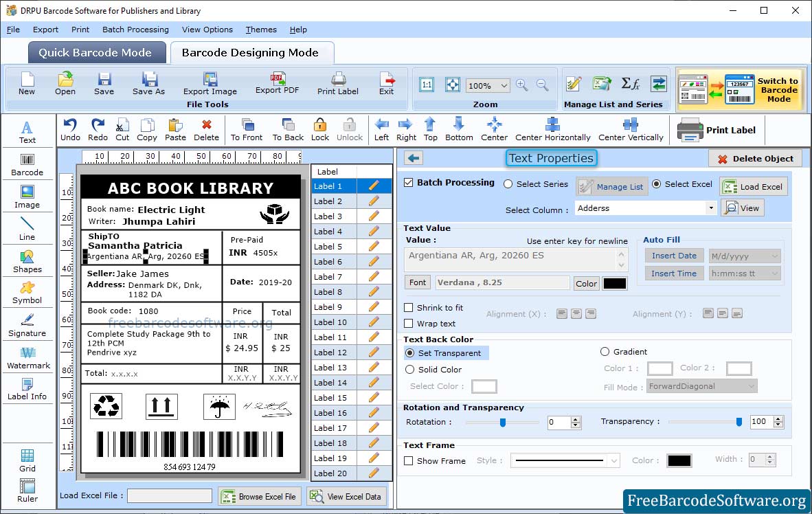Open Select Column dropdown

pos(710,208)
